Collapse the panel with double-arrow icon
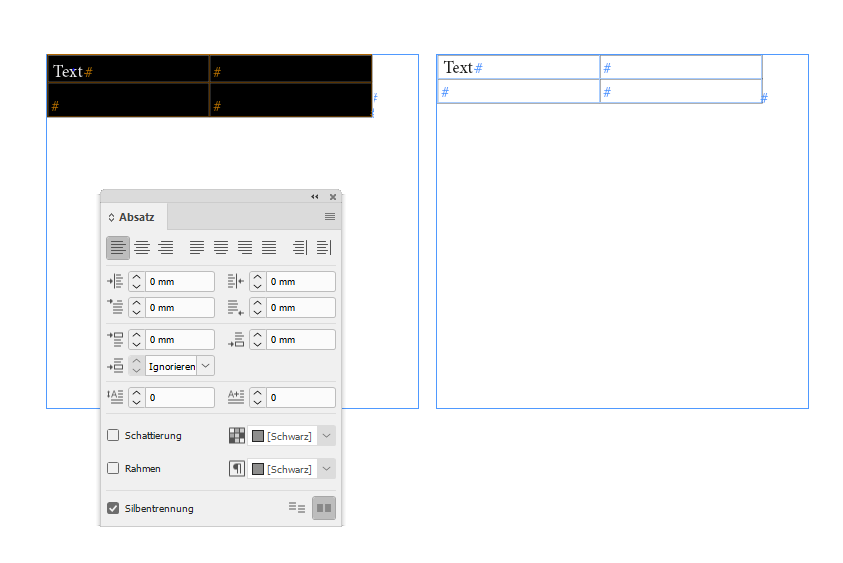The image size is (843, 563). [315, 197]
